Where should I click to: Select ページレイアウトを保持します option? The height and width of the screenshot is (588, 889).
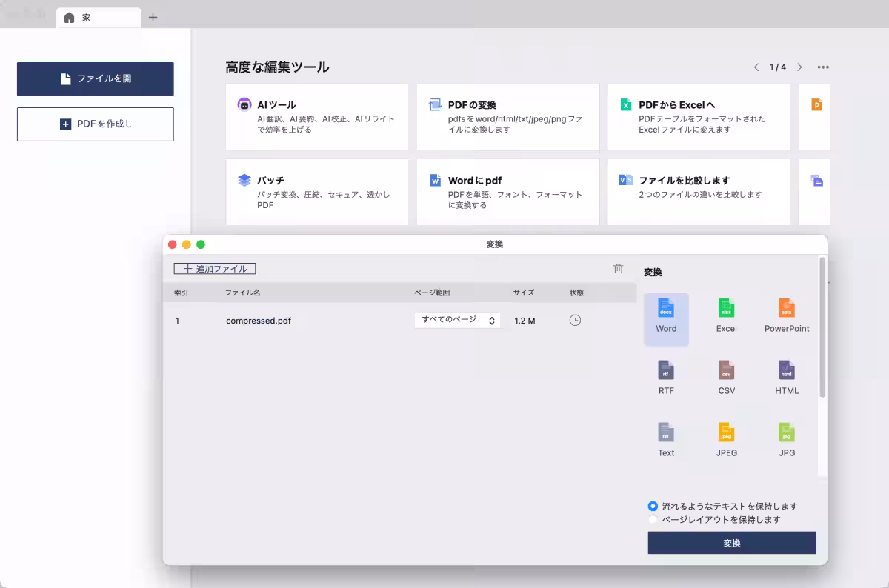(653, 519)
